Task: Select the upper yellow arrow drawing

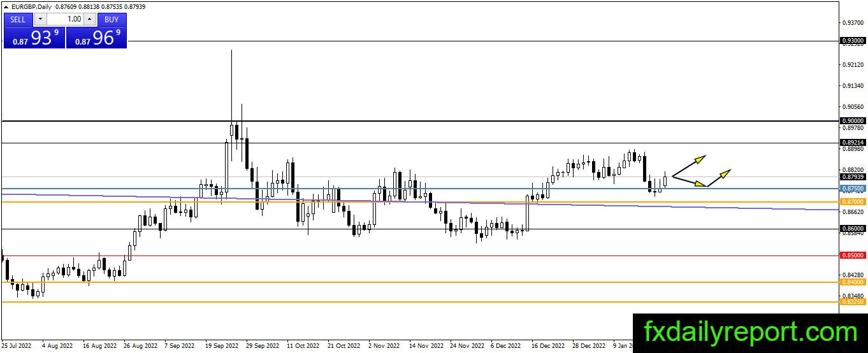Action: (x=690, y=166)
